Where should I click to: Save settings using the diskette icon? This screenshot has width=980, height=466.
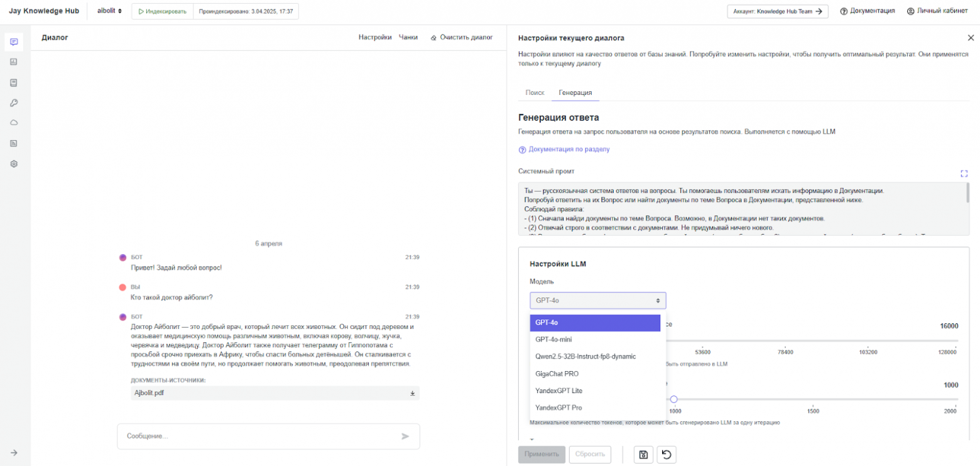[643, 454]
